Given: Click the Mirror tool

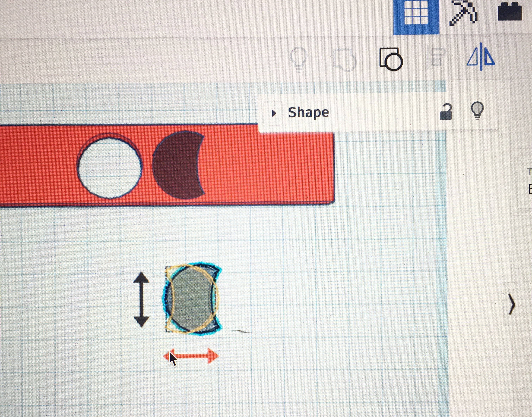Looking at the screenshot, I should (481, 57).
